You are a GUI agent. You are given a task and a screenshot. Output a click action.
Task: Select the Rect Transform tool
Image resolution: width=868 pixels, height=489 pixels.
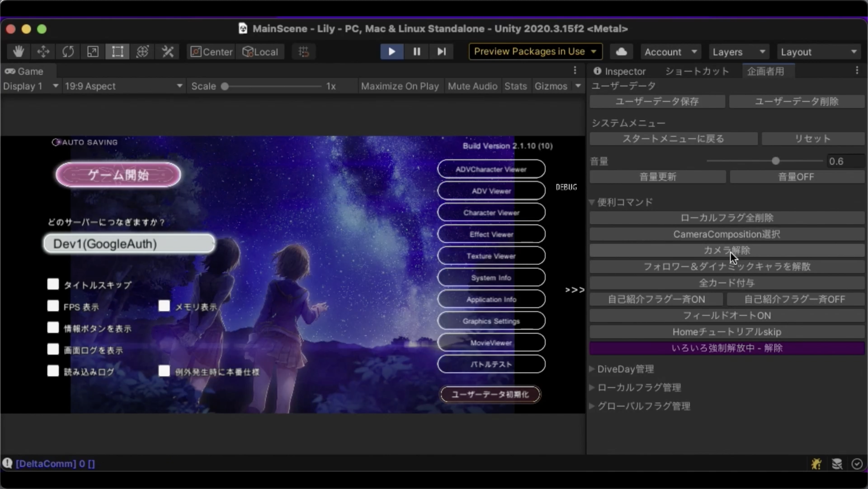117,52
